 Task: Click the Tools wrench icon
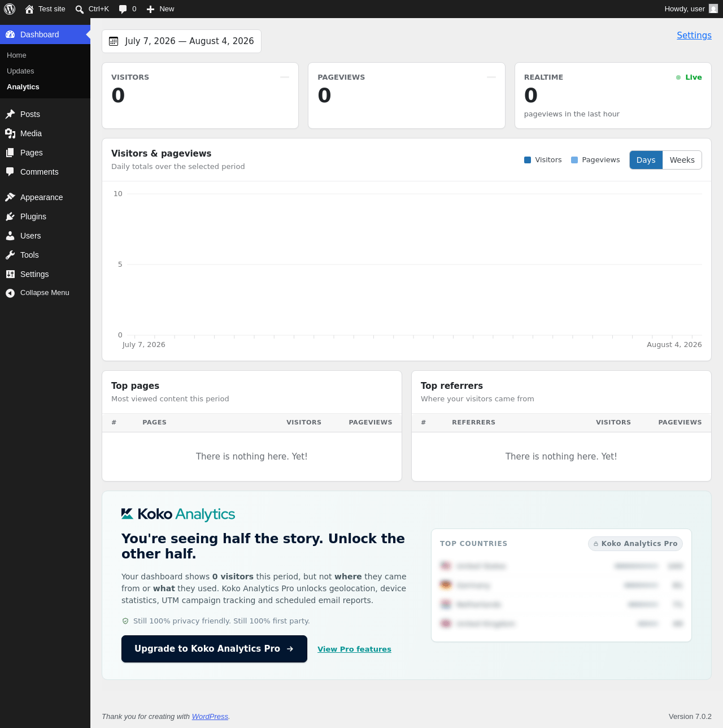[10, 255]
